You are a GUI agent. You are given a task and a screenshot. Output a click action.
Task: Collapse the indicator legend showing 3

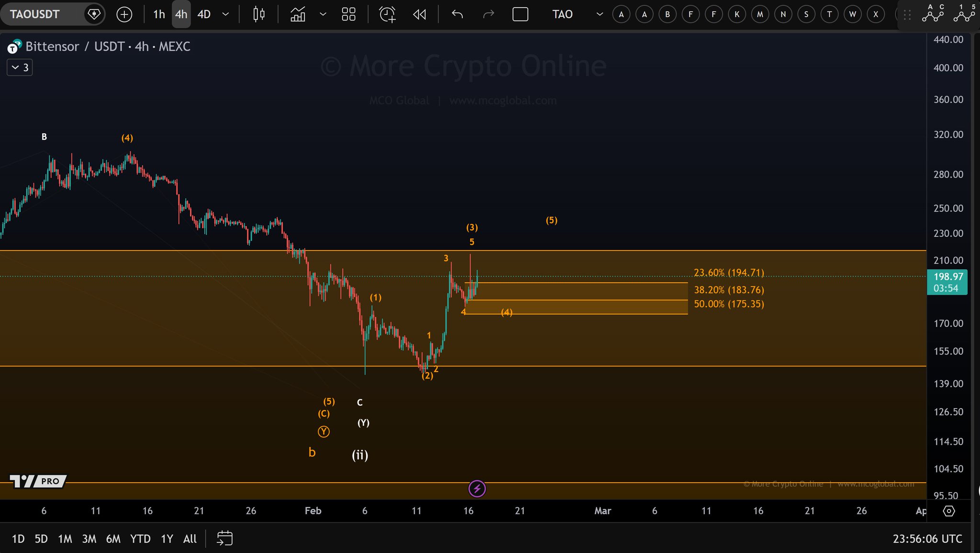click(x=20, y=67)
